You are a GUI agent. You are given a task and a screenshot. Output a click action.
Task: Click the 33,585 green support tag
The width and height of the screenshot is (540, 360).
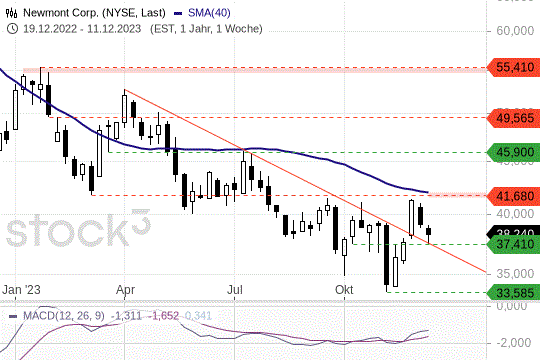click(514, 293)
